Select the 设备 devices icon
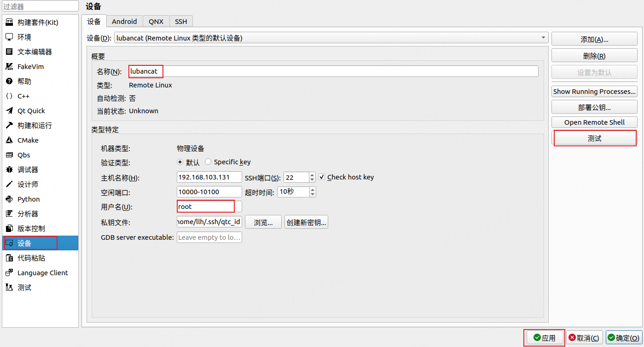 pos(9,243)
